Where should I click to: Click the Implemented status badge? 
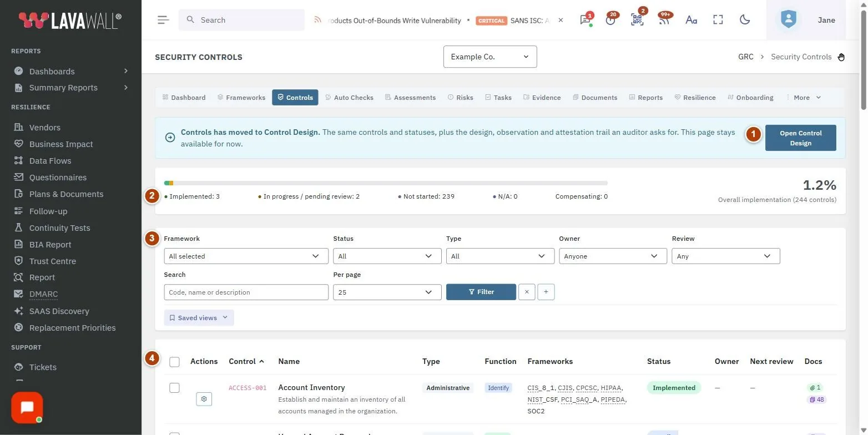(674, 388)
